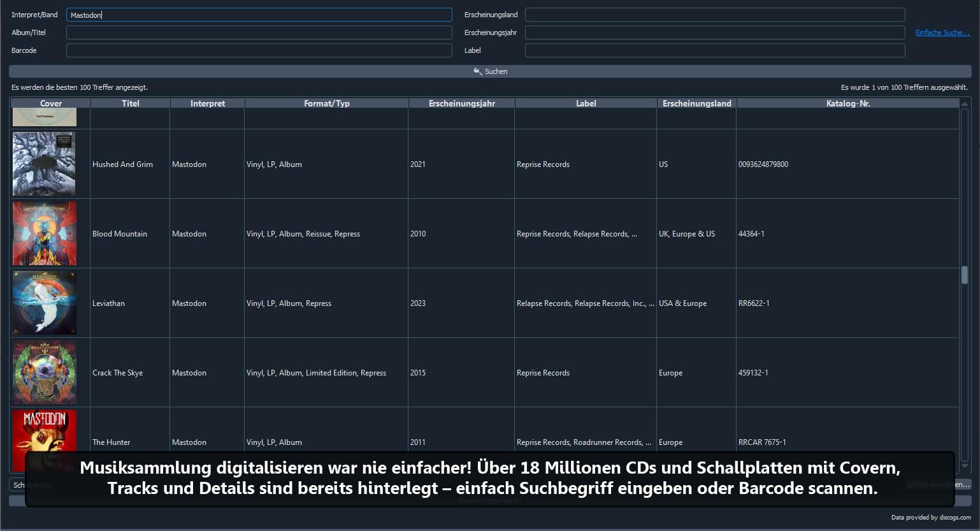980x531 pixels.
Task: Sort by Erscheinungsjahr column header
Action: (462, 103)
